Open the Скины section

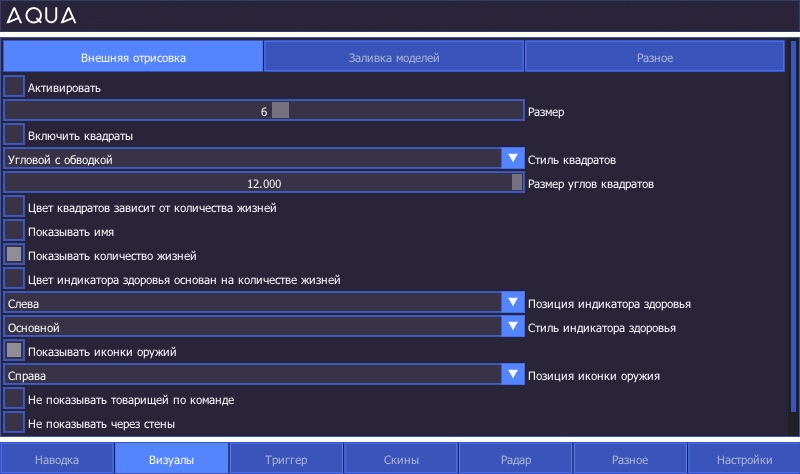pos(401,459)
